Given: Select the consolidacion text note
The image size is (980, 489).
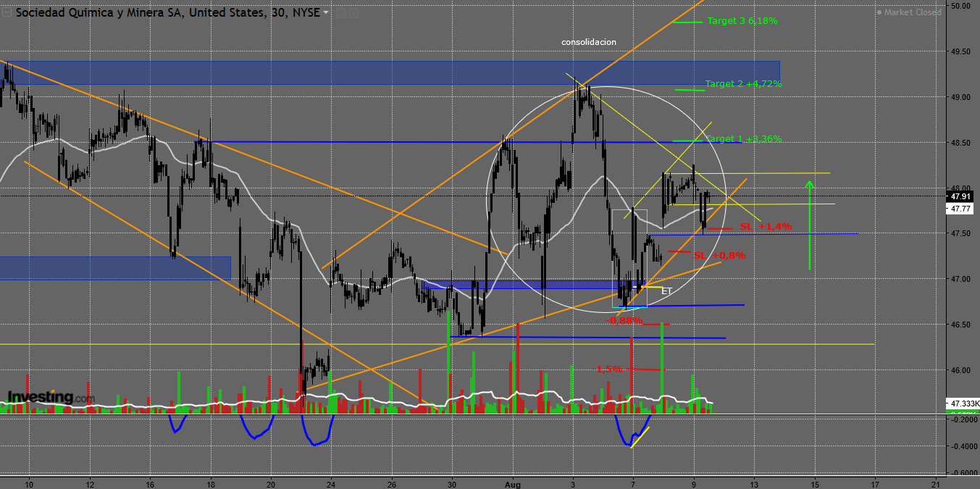Looking at the screenshot, I should [589, 42].
